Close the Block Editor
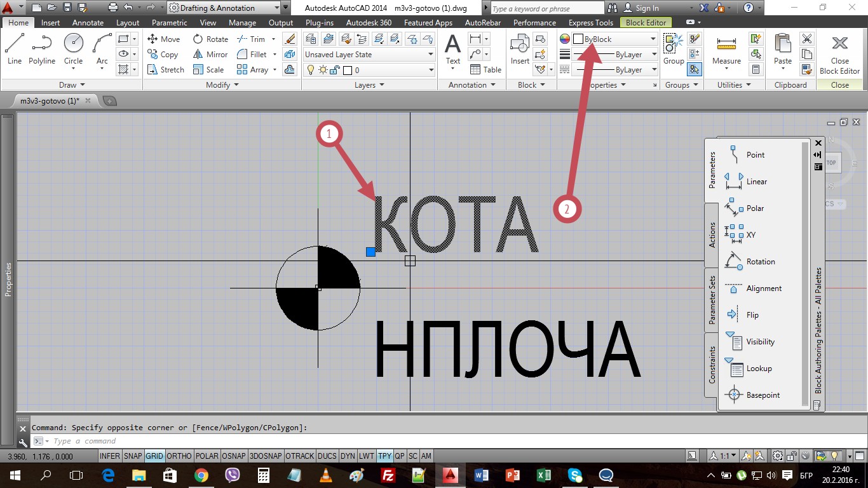 click(x=839, y=55)
